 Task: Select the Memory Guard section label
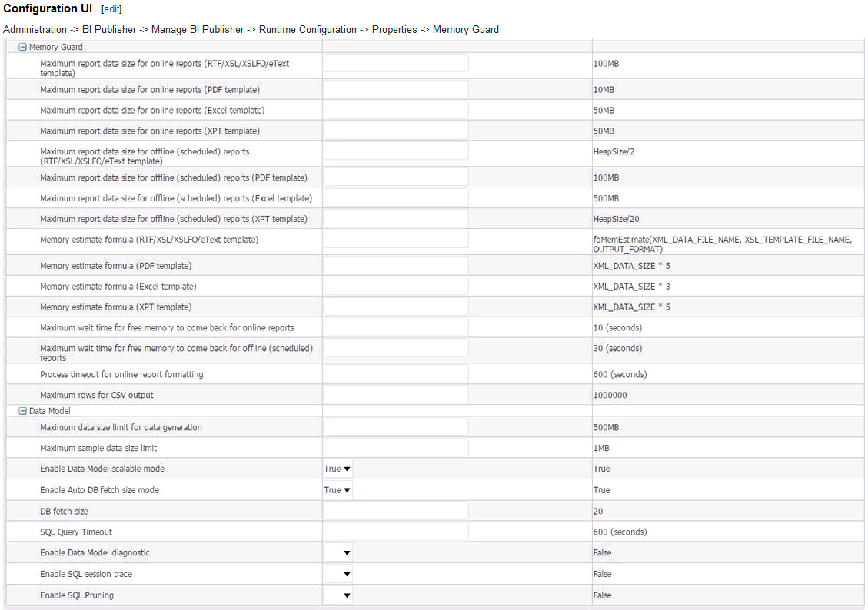56,47
